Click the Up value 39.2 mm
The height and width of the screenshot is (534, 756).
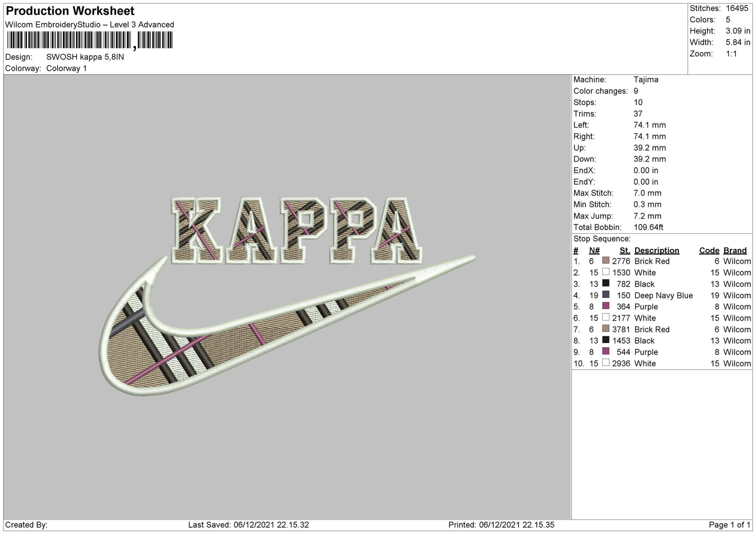(x=649, y=148)
